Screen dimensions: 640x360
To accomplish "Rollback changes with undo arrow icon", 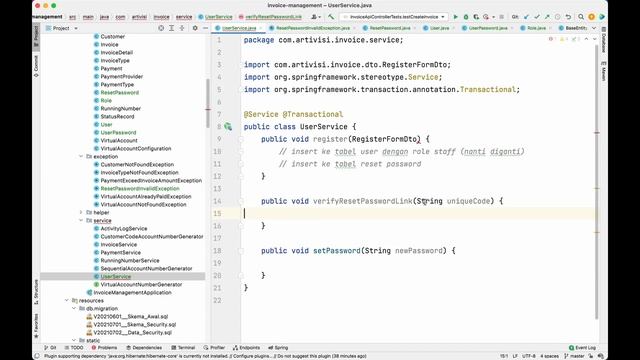I will coord(568,17).
